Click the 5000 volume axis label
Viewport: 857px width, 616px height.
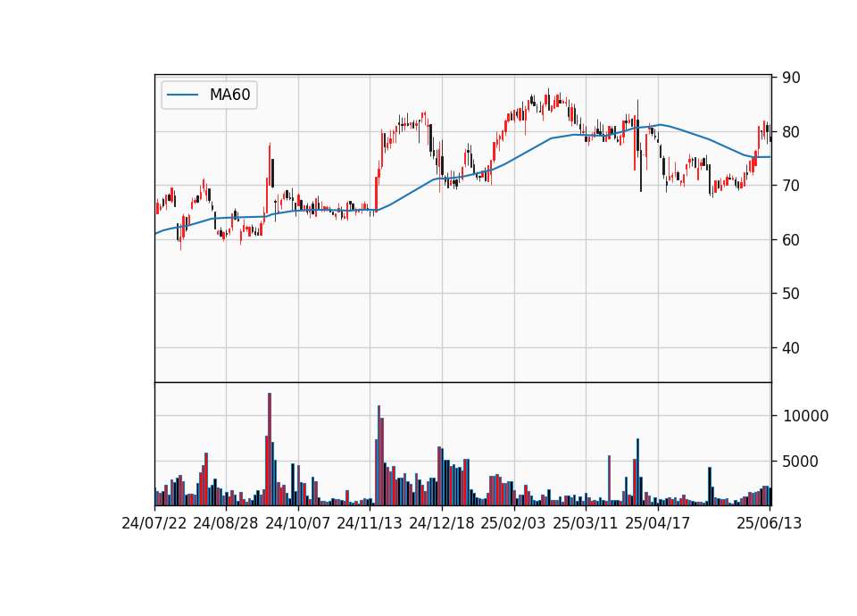point(800,462)
